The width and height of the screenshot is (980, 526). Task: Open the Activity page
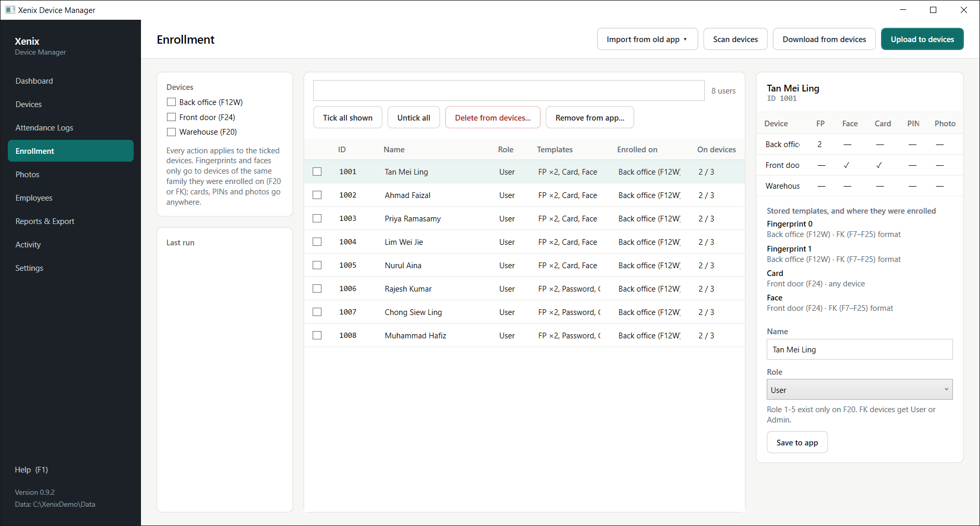tap(71, 244)
